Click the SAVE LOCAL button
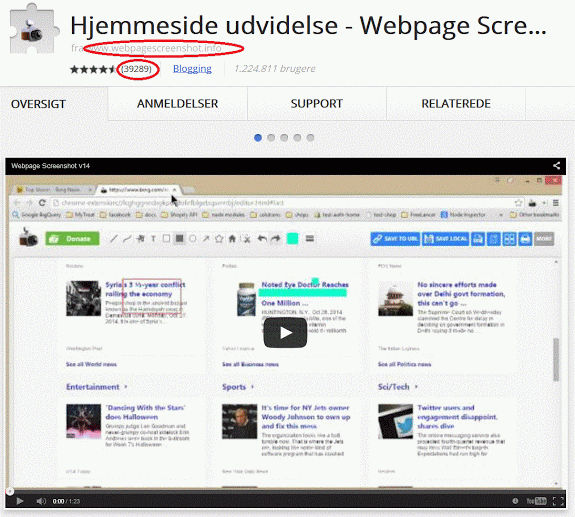Viewport: 575px width, 517px height. pos(445,239)
